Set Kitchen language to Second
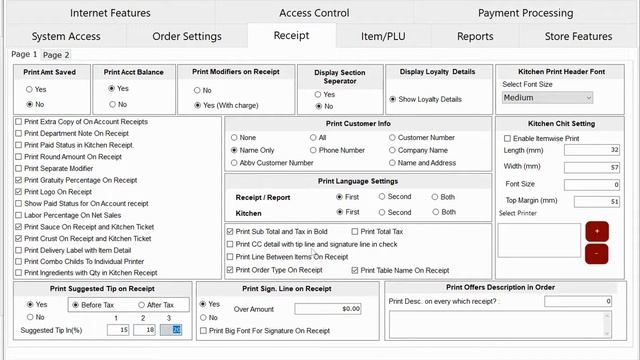 click(382, 212)
